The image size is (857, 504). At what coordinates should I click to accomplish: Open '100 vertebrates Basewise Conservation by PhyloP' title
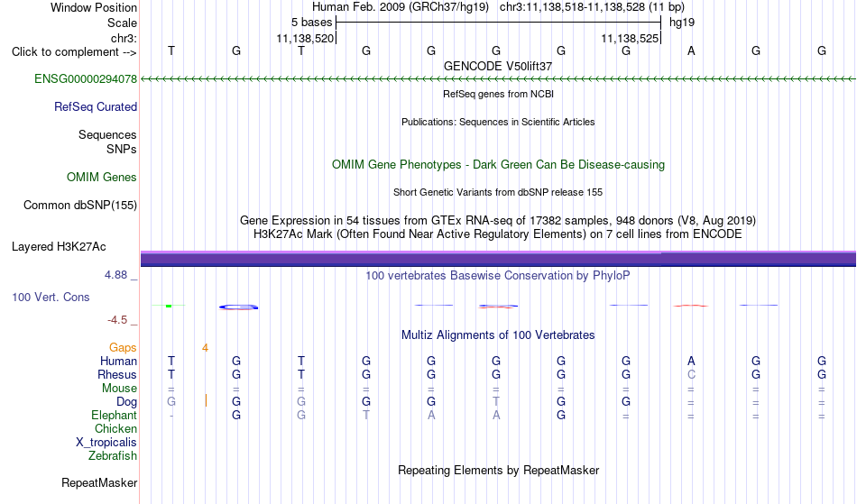click(498, 275)
